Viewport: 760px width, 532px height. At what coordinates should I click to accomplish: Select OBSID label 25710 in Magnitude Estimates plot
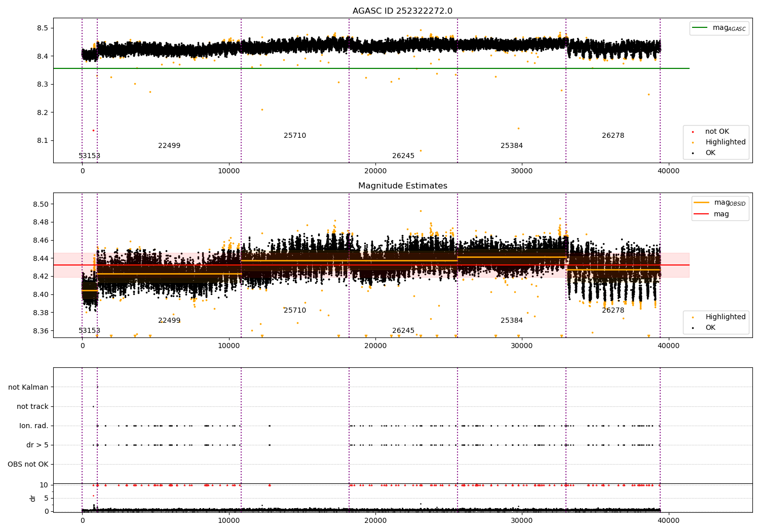[x=295, y=311]
